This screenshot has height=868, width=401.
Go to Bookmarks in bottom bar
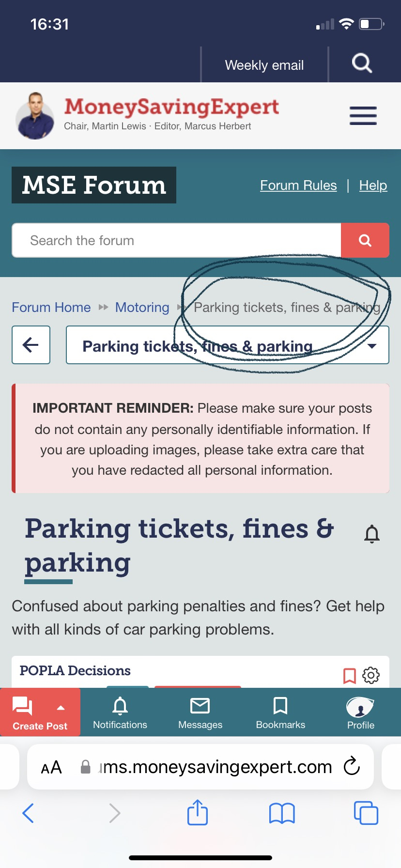tap(280, 713)
